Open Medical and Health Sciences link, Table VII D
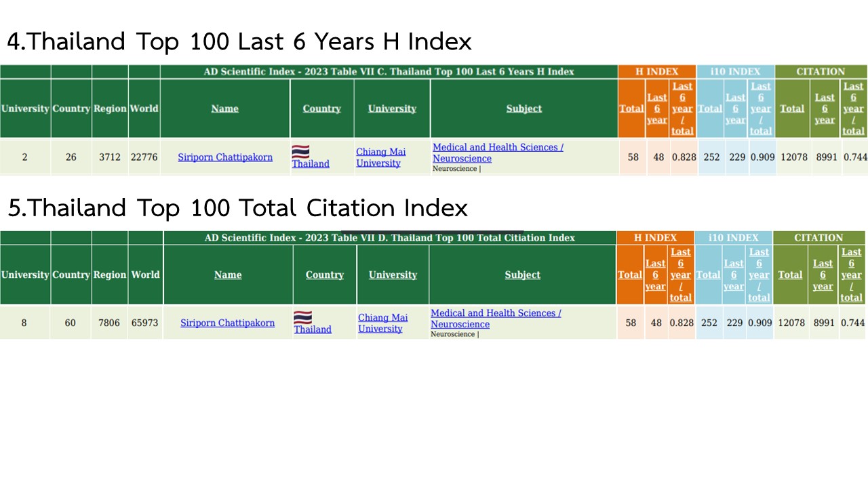Viewport: 868px width, 488px height. click(496, 319)
